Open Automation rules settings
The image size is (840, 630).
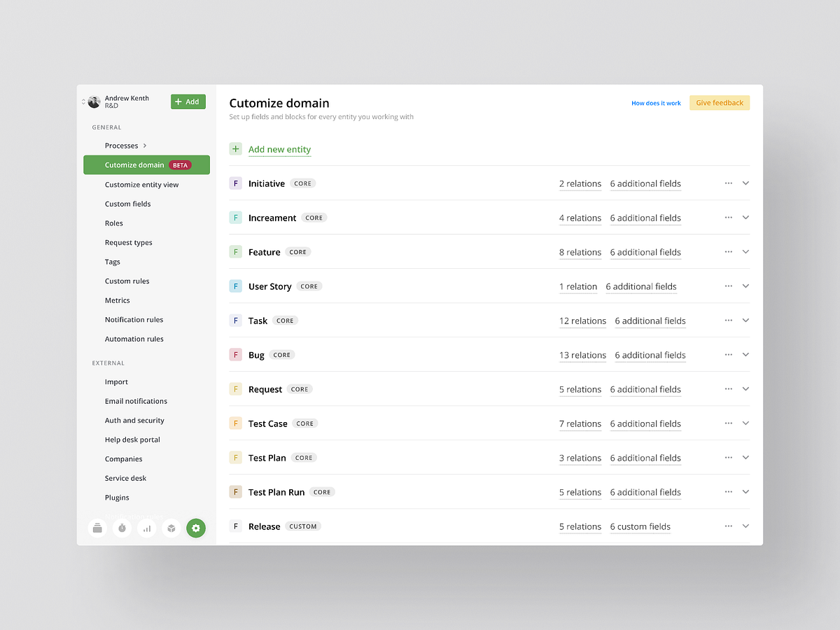tap(134, 339)
